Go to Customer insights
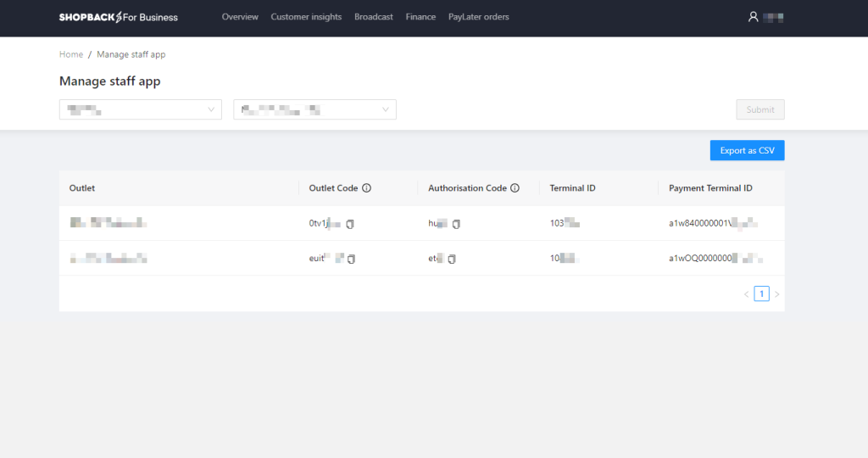This screenshot has height=458, width=868. pyautogui.click(x=306, y=17)
